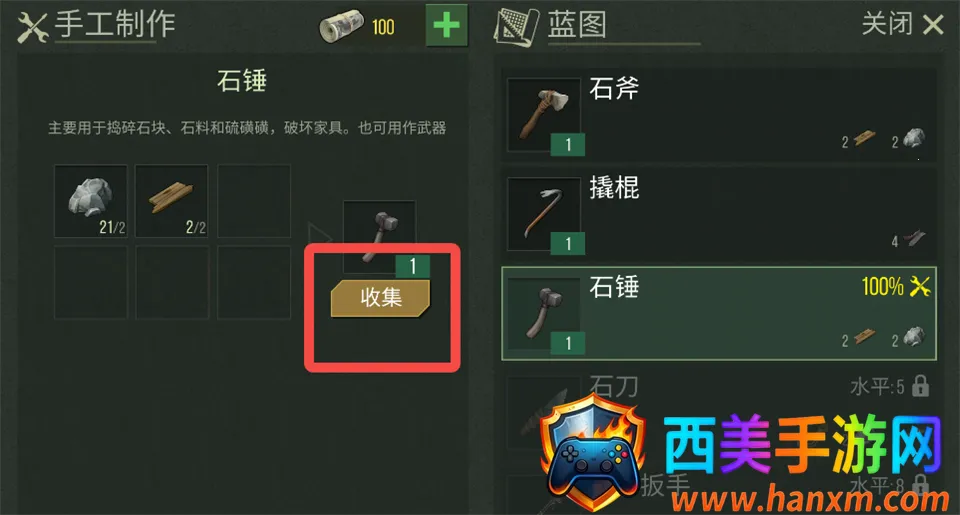Click the lock icon next to 水平:5
Viewport: 960px width, 515px height.
pos(920,386)
